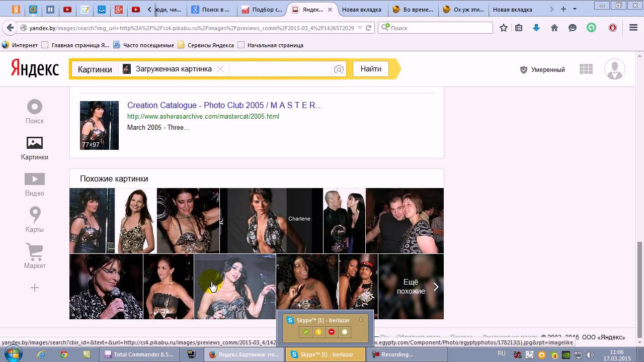644x362 pixels.
Task: Open the 'Главная страница Я...' bookmark
Action: (x=75, y=45)
